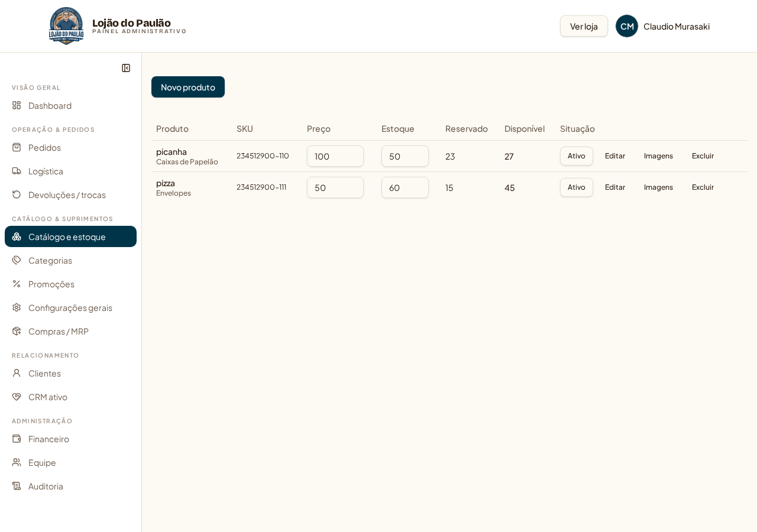Viewport: 757px width, 532px height.
Task: Delete the pizza product via Excluir
Action: coord(703,187)
